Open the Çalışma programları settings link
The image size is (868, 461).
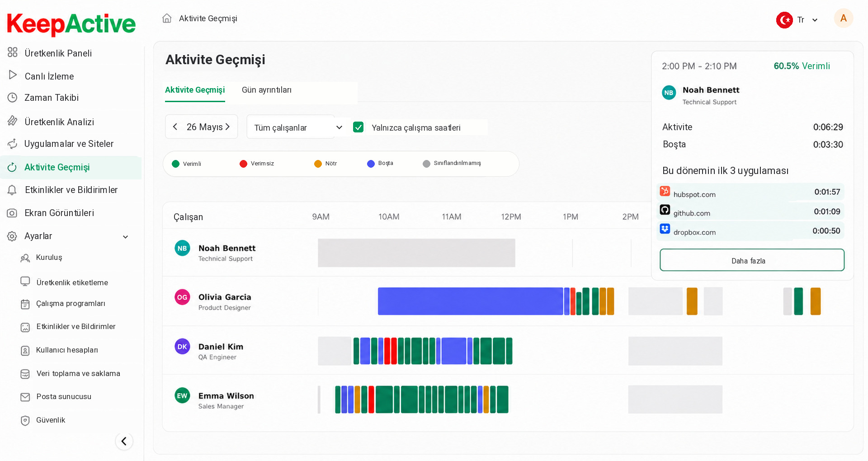(x=71, y=303)
